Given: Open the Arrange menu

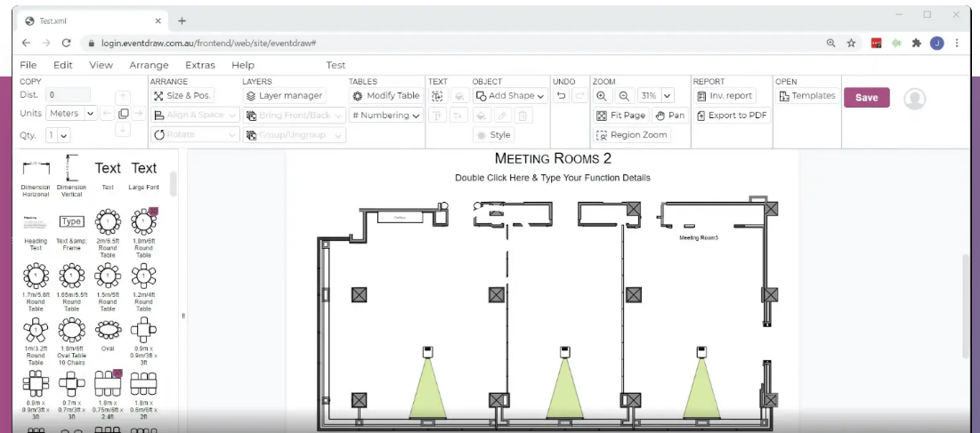Looking at the screenshot, I should 149,65.
